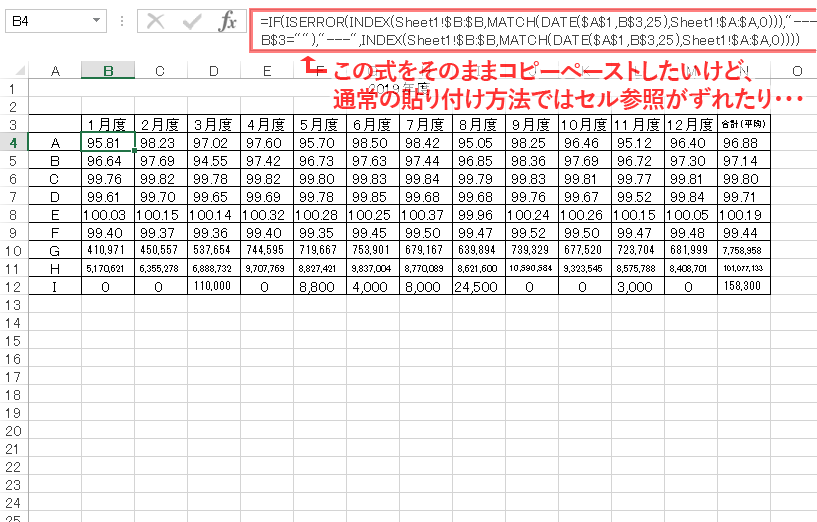Click cell with 2月度 header
Image resolution: width=817 pixels, height=522 pixels.
pos(160,125)
